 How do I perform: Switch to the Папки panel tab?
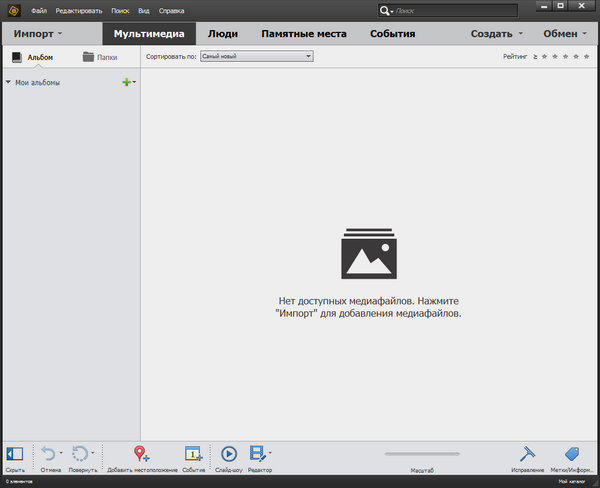point(100,58)
